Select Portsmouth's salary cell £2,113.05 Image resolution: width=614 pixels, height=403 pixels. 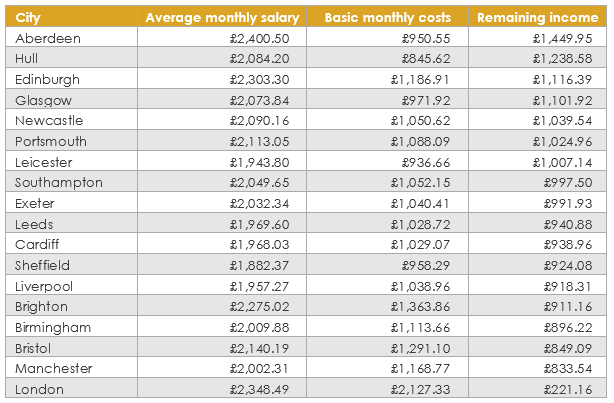pos(260,141)
